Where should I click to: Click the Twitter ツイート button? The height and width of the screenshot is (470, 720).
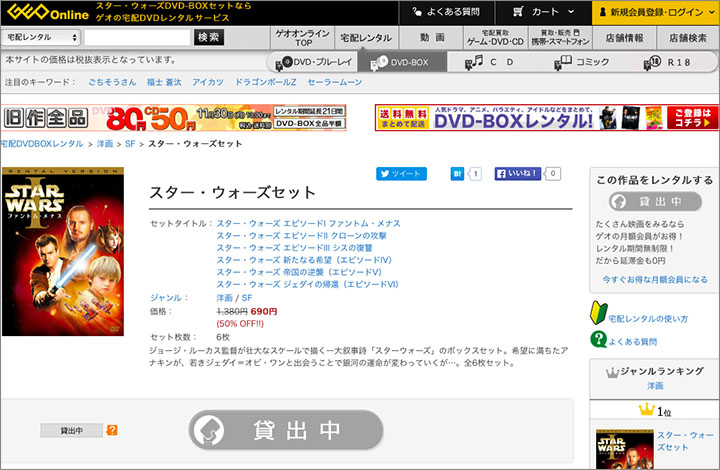[x=401, y=173]
